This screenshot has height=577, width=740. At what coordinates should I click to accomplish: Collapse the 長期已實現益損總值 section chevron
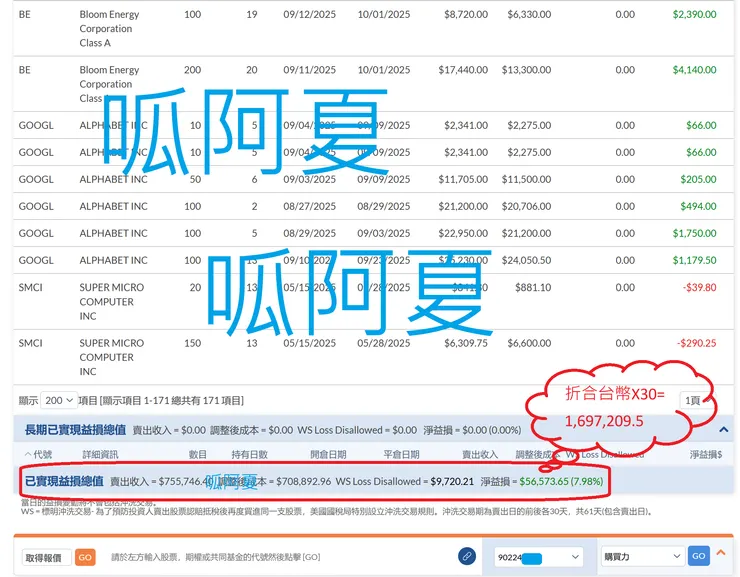(x=723, y=430)
